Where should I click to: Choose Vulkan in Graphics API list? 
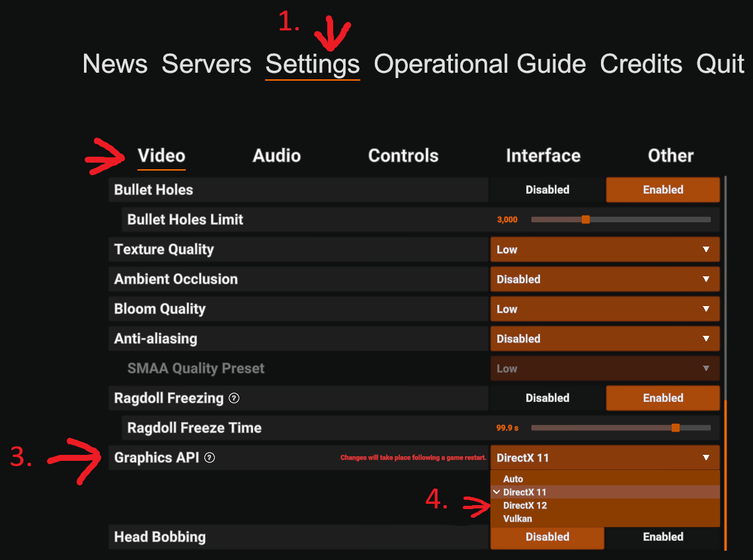tap(605, 519)
